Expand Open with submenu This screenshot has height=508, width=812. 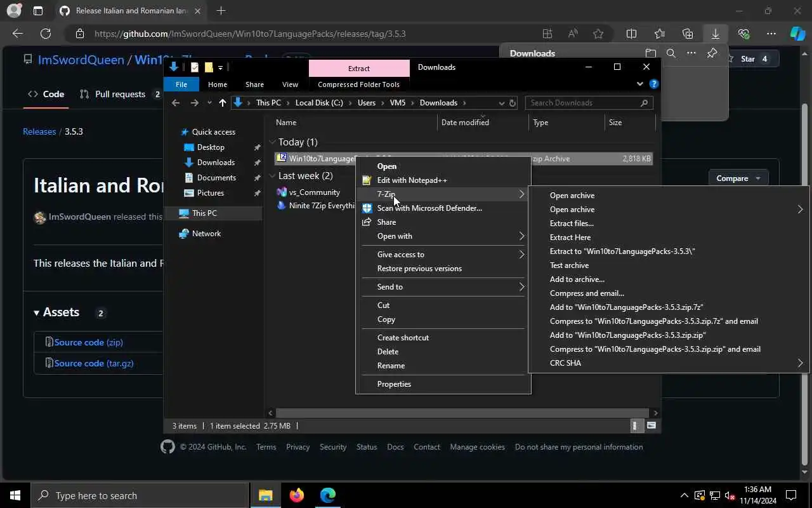521,236
